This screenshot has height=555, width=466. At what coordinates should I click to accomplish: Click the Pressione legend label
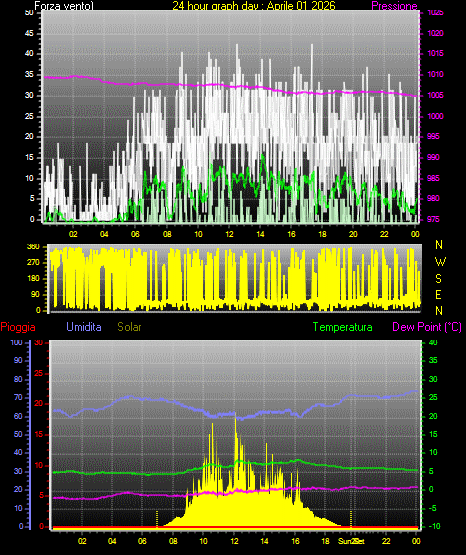394,6
